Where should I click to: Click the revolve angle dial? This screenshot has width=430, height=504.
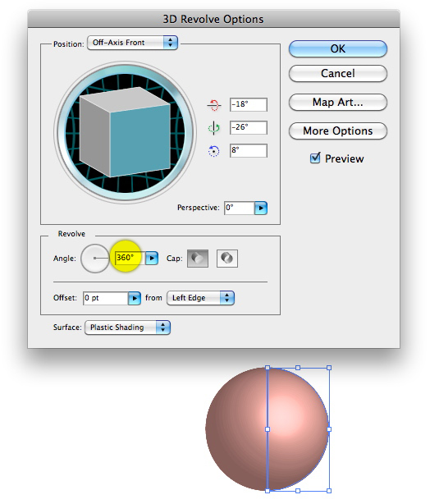95,259
